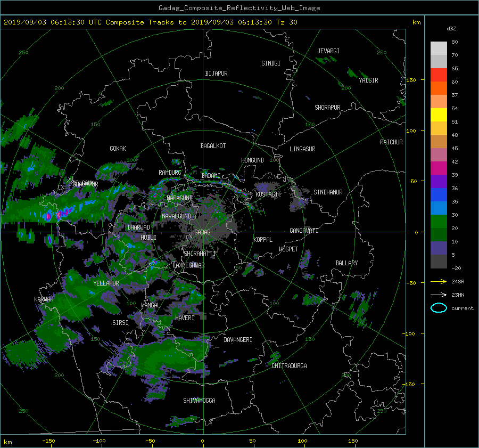
Task: Click the HOSPET city label
Action: [288, 249]
